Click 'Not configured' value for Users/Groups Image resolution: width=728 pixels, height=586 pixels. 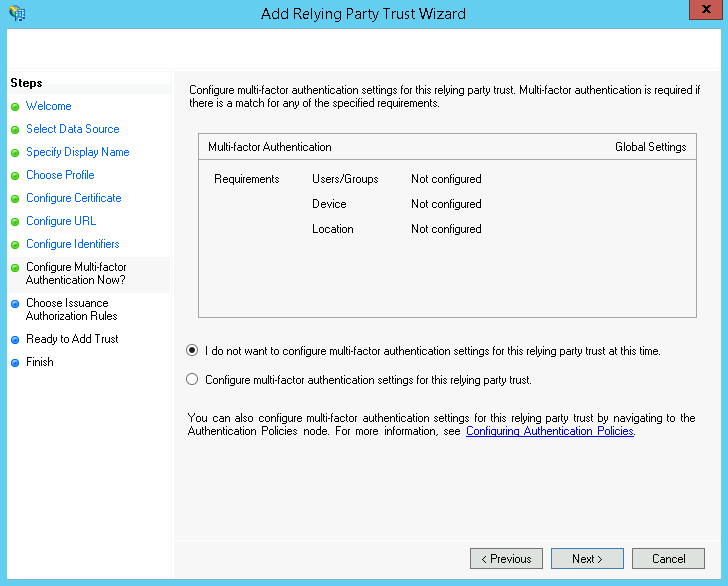(x=446, y=179)
